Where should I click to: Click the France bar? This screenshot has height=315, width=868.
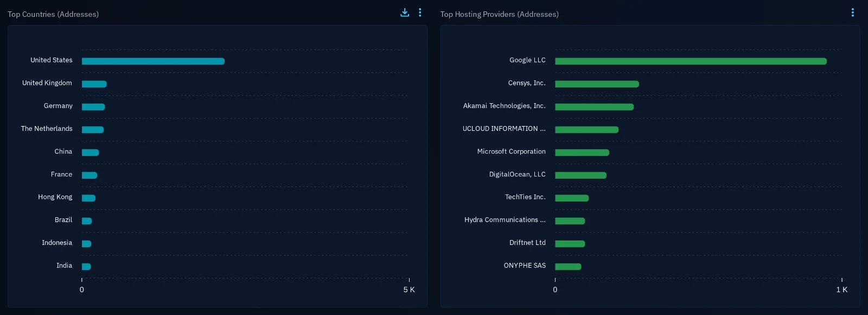[90, 175]
